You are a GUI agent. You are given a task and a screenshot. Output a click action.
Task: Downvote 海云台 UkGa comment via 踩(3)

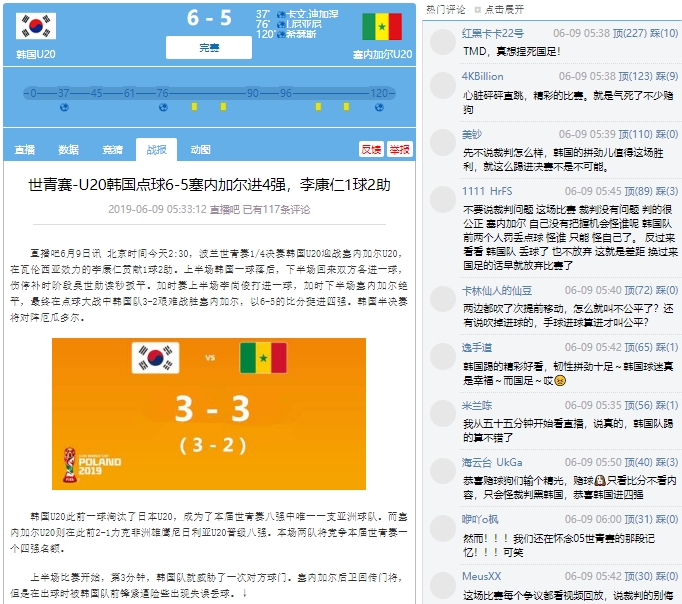667,462
